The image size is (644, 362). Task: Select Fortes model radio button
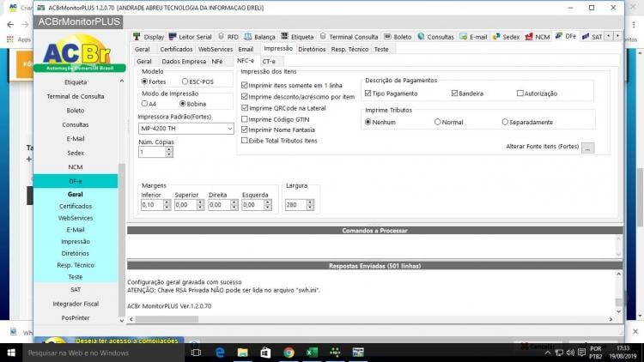[144, 81]
